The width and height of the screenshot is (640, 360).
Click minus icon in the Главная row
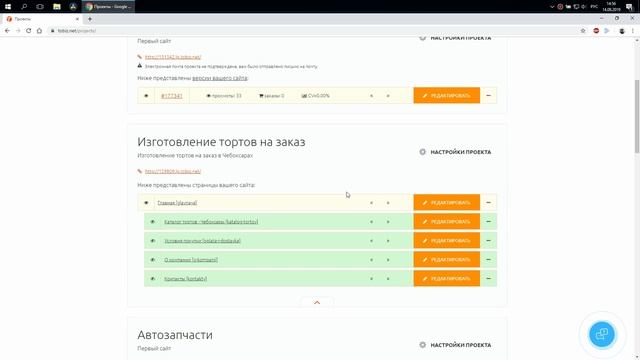pos(489,202)
